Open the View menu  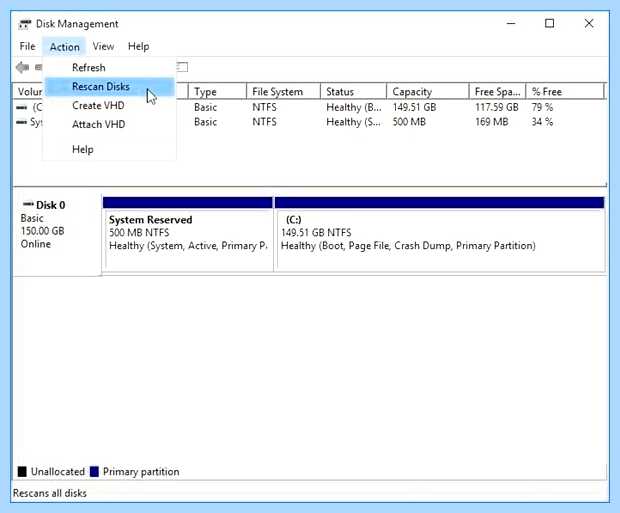(x=103, y=46)
